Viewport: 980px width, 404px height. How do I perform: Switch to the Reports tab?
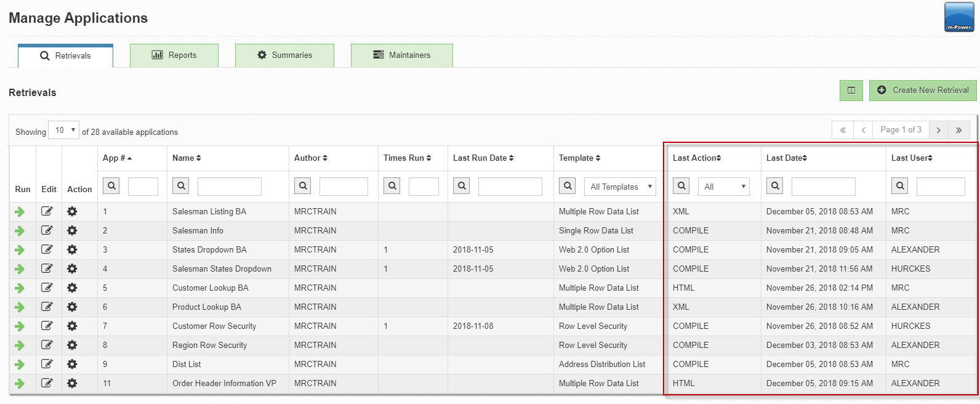[x=174, y=55]
